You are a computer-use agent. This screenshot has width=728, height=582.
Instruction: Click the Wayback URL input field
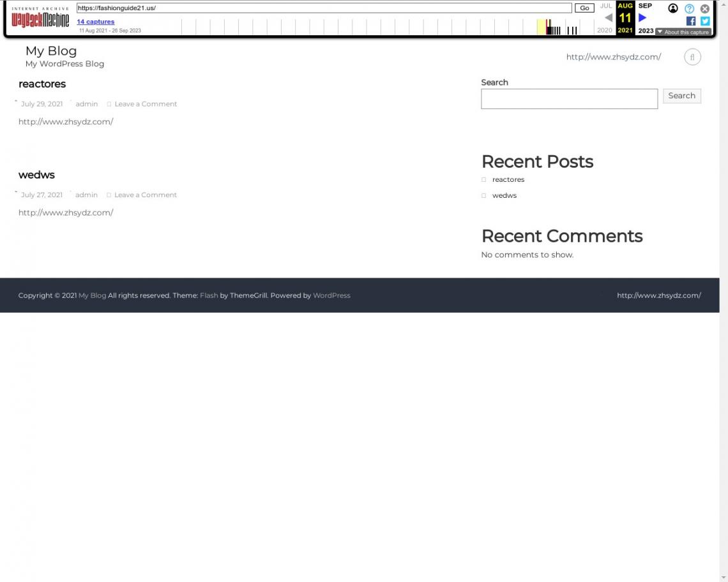(324, 8)
